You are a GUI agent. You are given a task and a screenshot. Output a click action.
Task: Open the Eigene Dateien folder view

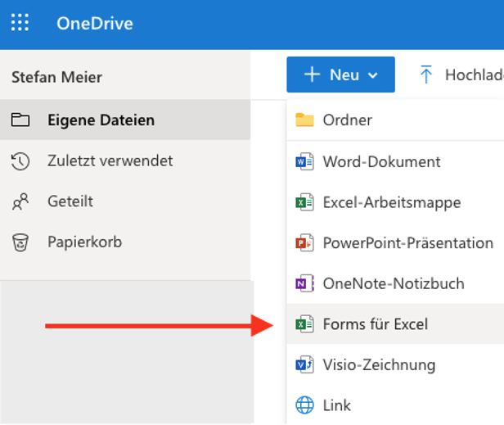(x=101, y=120)
